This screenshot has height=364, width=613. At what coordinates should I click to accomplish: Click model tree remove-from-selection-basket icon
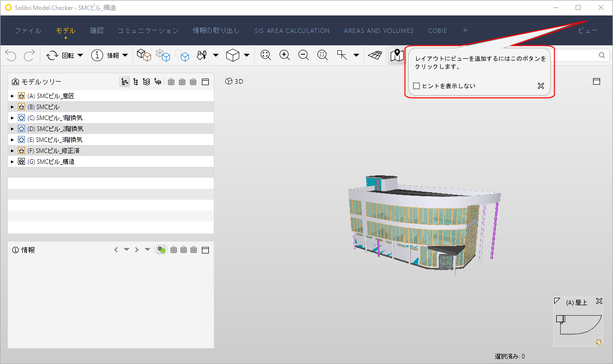click(x=182, y=82)
